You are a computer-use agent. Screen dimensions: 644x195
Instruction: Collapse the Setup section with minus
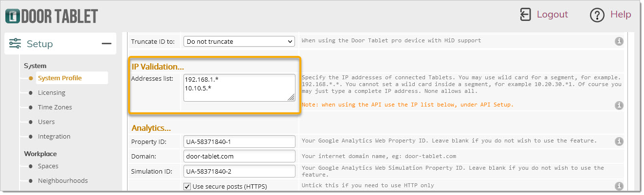(x=106, y=44)
